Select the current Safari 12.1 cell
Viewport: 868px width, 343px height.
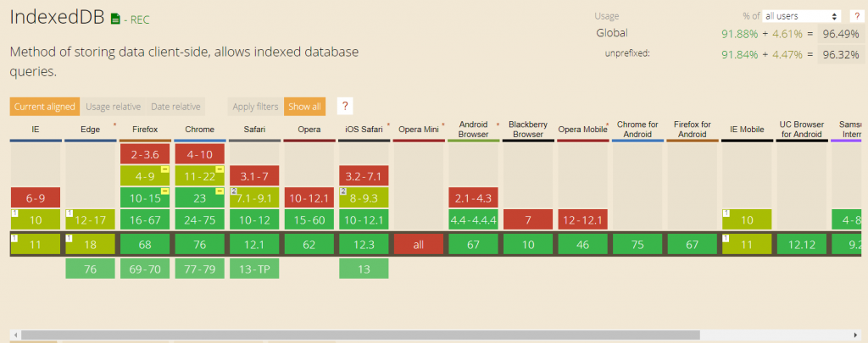(254, 244)
